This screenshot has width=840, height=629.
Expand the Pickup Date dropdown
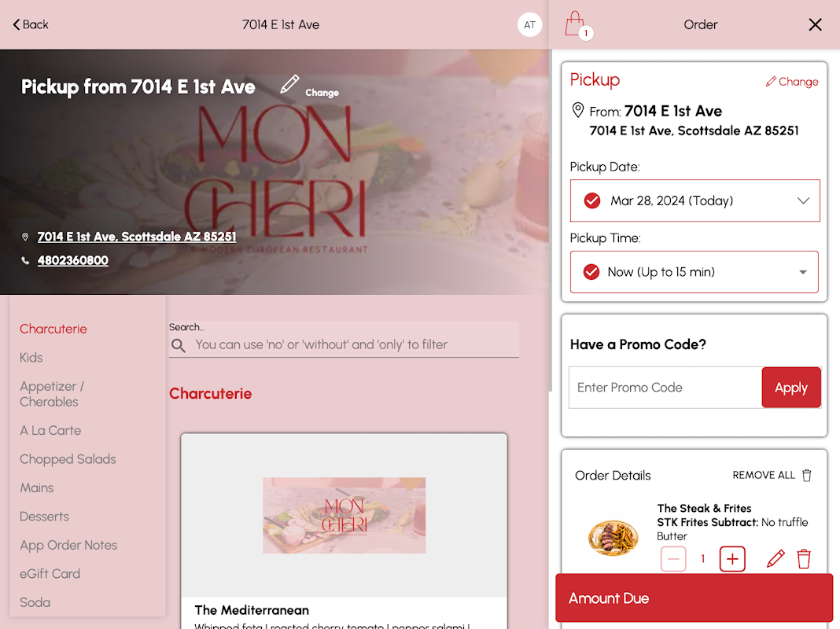(x=694, y=200)
